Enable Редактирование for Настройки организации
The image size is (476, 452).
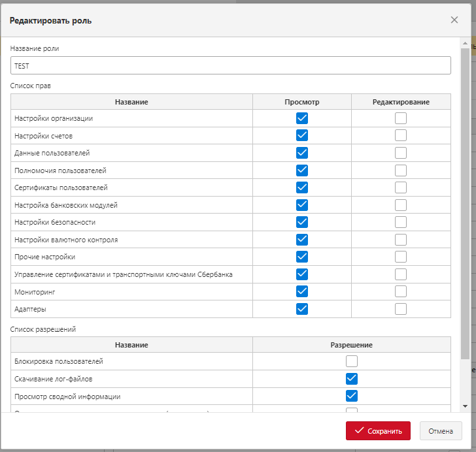401,118
